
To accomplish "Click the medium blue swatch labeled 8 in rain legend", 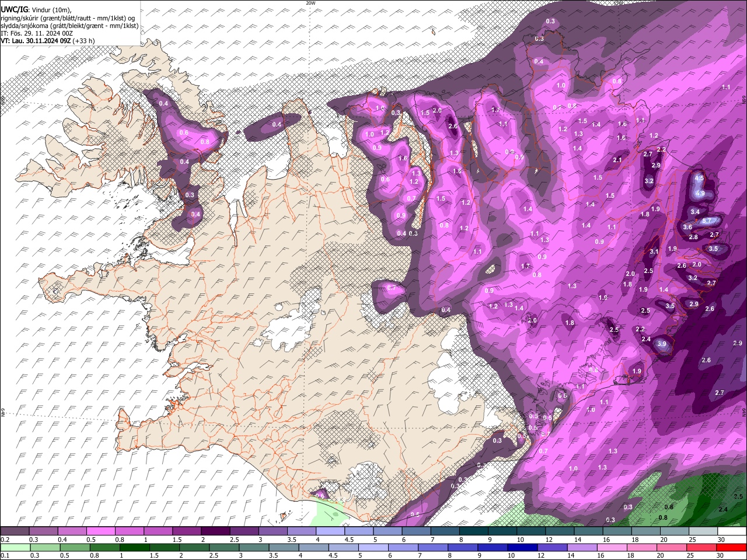I will (x=462, y=547).
